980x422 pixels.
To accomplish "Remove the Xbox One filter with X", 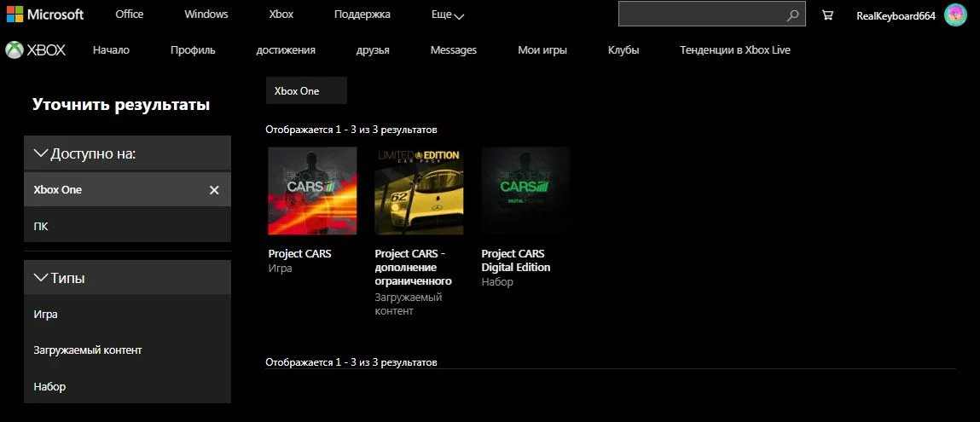I will 214,190.
